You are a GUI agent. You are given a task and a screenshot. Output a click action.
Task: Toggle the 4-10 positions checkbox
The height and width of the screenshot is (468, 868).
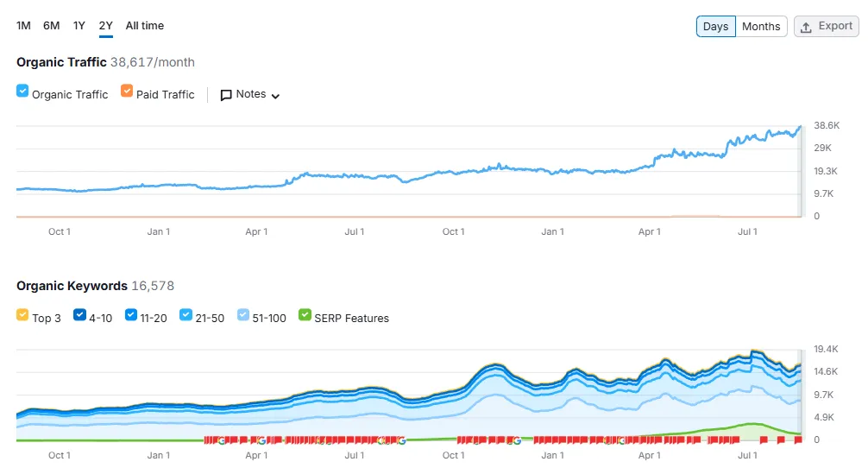click(x=79, y=315)
